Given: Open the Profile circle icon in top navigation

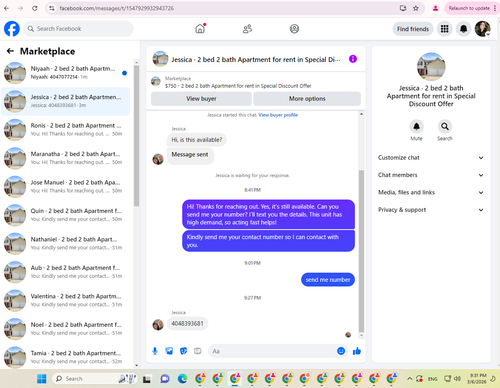Looking at the screenshot, I should point(294,29).
